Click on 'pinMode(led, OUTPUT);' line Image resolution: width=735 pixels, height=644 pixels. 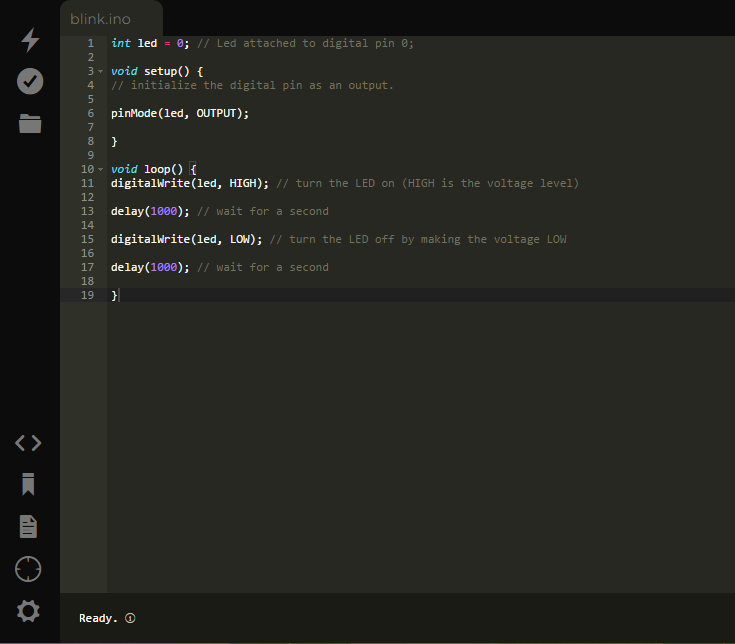coord(180,113)
